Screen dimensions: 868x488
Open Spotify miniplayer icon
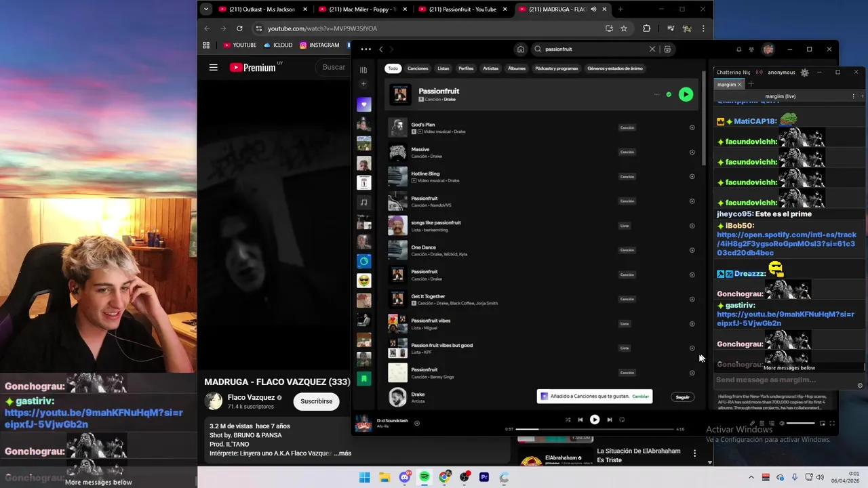click(823, 424)
